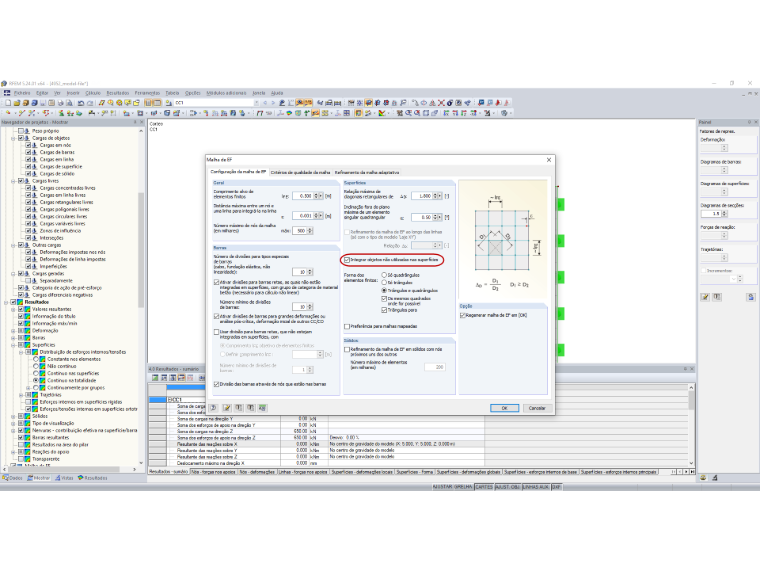Expand Sólidos node in navigator tree
760x570 pixels.
click(13, 416)
